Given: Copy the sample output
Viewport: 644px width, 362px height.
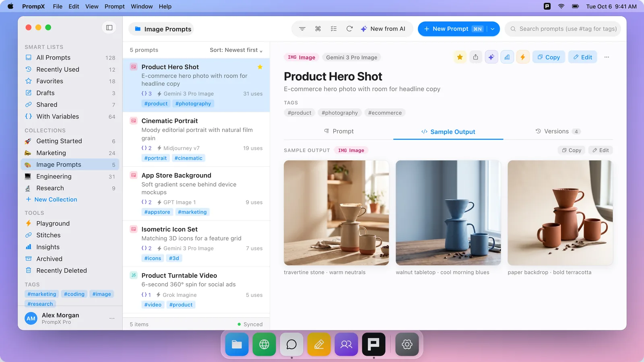Looking at the screenshot, I should [x=572, y=150].
